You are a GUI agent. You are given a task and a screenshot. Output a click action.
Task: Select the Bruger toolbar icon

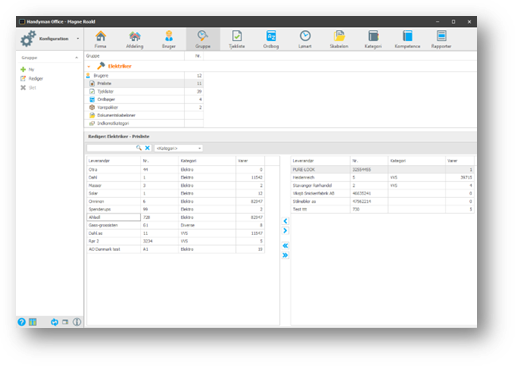point(169,39)
